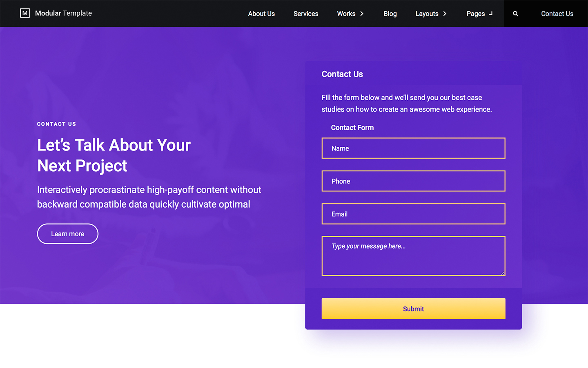
Task: Click the Name input field
Action: pyautogui.click(x=413, y=148)
